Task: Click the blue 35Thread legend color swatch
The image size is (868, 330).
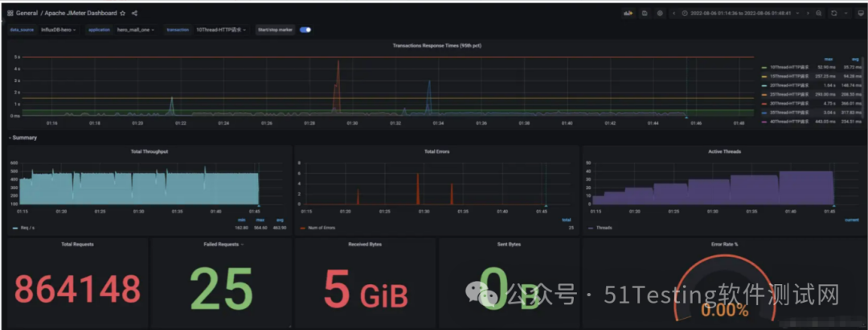Action: 764,112
